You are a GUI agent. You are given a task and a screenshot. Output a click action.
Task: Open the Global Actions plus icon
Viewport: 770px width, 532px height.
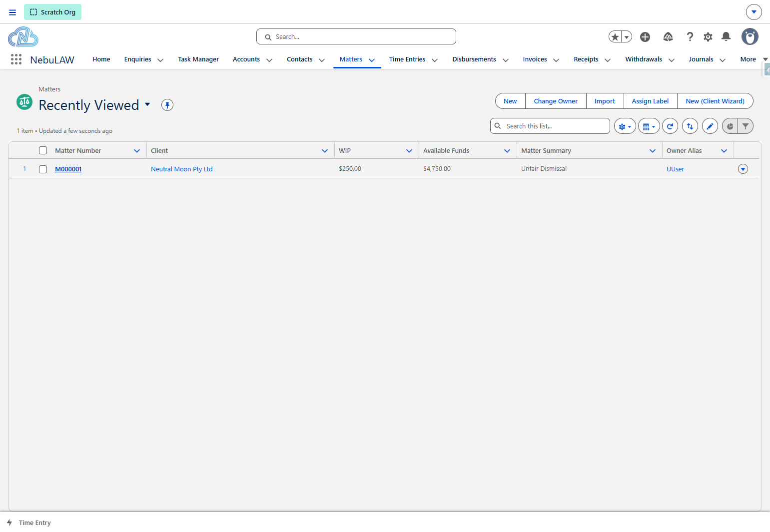pos(645,36)
